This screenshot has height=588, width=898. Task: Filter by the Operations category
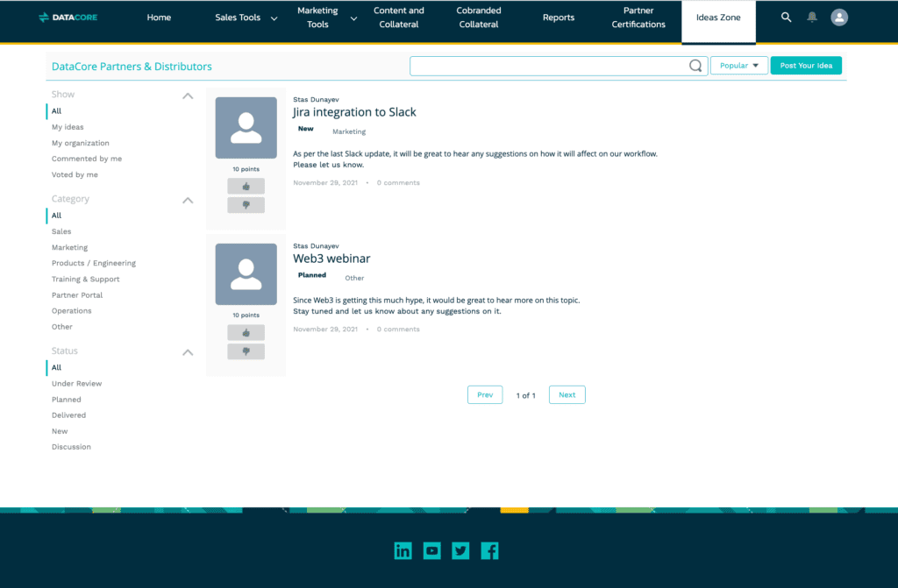71,311
